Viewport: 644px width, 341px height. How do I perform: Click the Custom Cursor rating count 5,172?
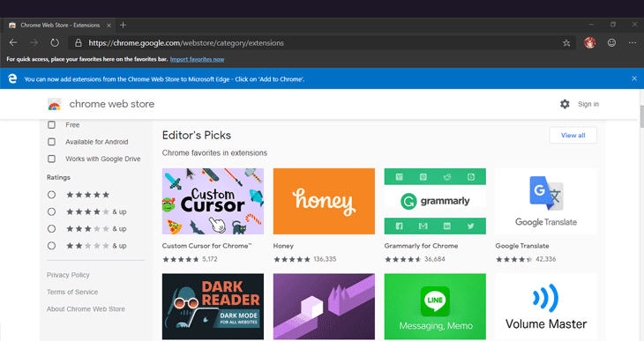210,259
